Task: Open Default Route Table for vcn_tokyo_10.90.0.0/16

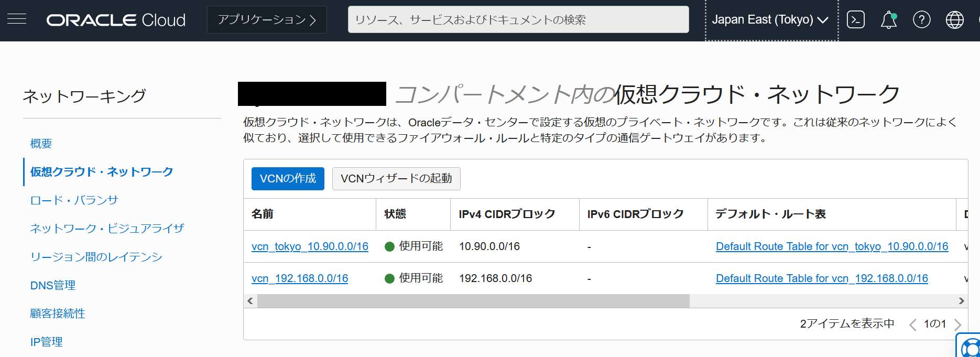Action: click(832, 246)
